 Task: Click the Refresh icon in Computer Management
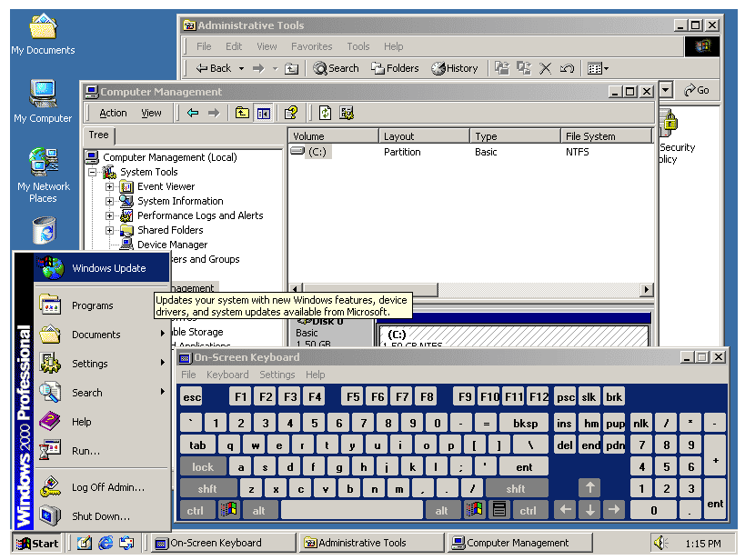(x=325, y=113)
